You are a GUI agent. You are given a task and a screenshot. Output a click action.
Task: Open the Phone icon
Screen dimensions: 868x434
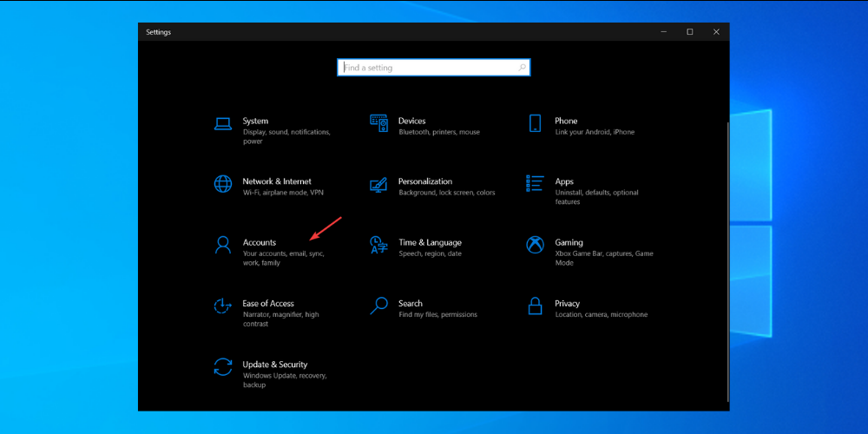(x=535, y=123)
